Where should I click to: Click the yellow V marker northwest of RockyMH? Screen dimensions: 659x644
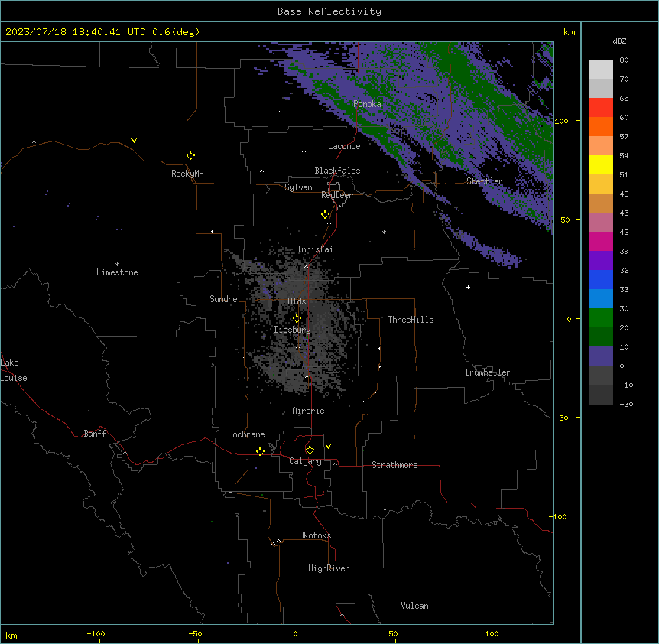tap(134, 141)
